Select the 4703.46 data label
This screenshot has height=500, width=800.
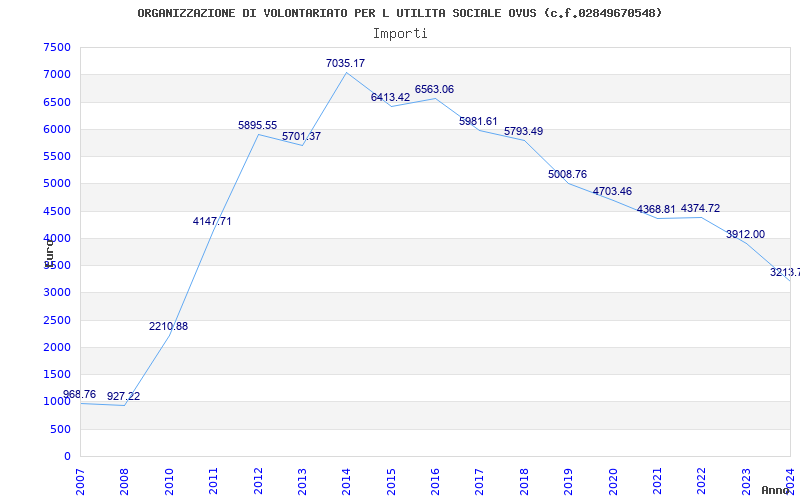pos(612,191)
